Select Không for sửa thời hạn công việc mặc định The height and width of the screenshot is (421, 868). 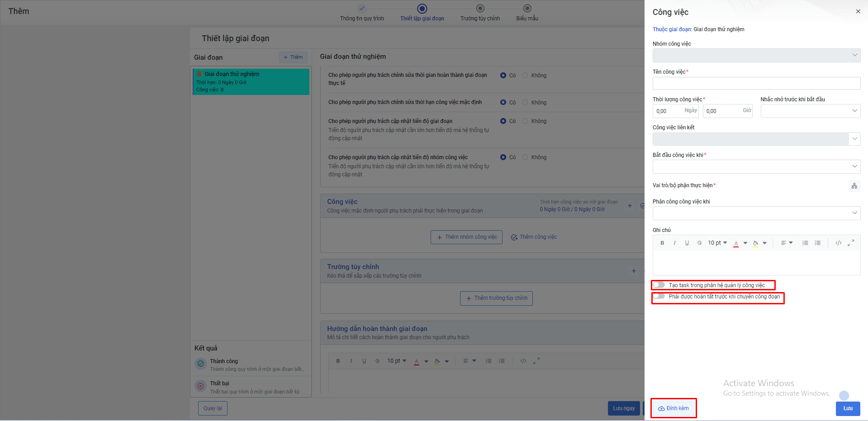click(525, 103)
